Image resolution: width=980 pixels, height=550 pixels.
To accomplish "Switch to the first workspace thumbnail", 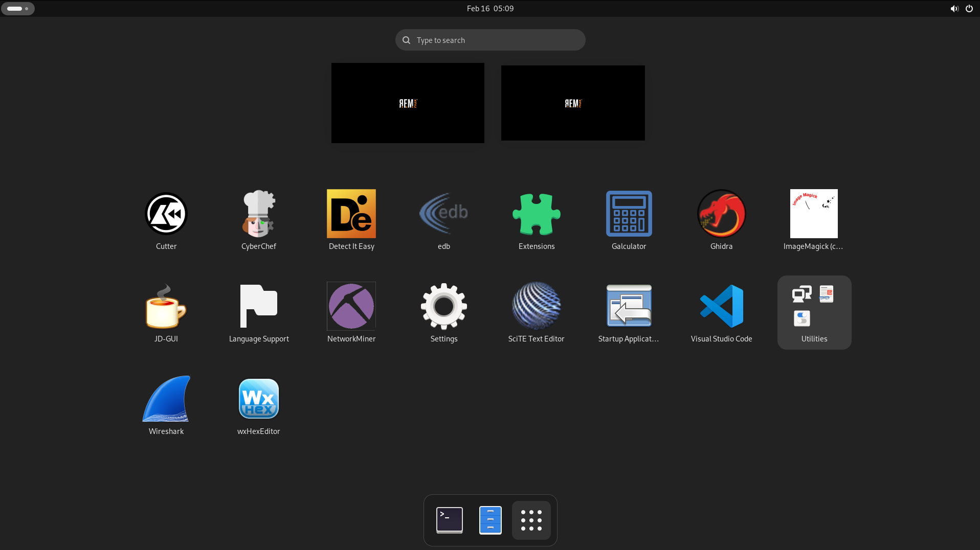I will pyautogui.click(x=408, y=103).
